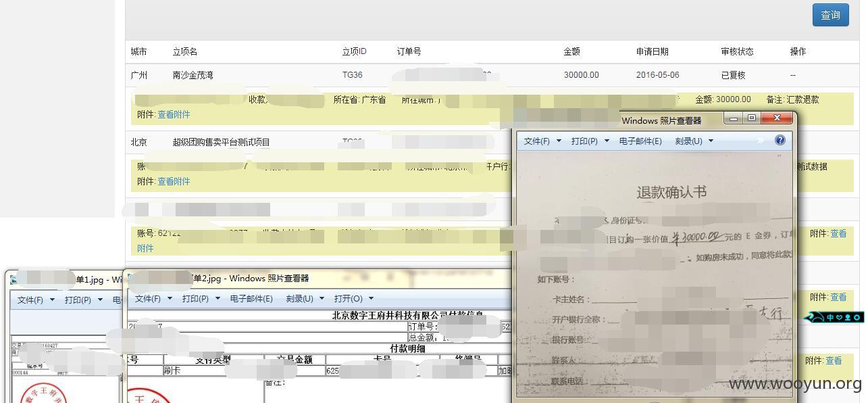
Task: Click the red stamp in 单1.jpg image
Action: coord(42,393)
